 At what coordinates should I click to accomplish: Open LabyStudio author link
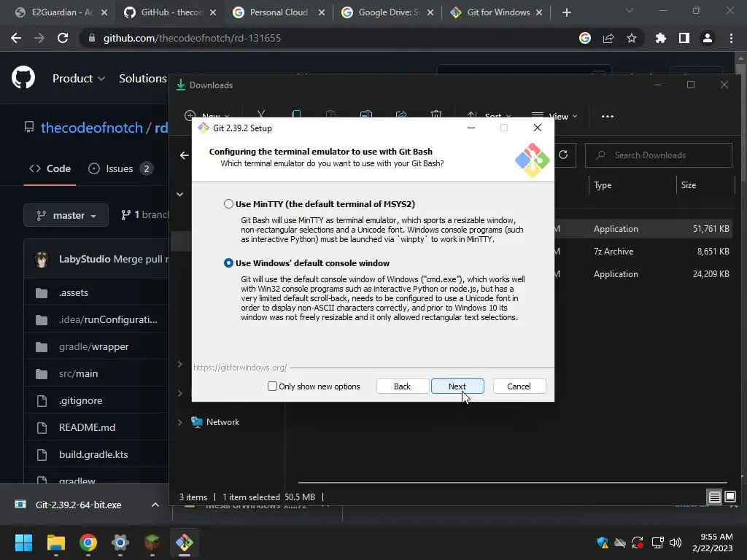pyautogui.click(x=85, y=259)
